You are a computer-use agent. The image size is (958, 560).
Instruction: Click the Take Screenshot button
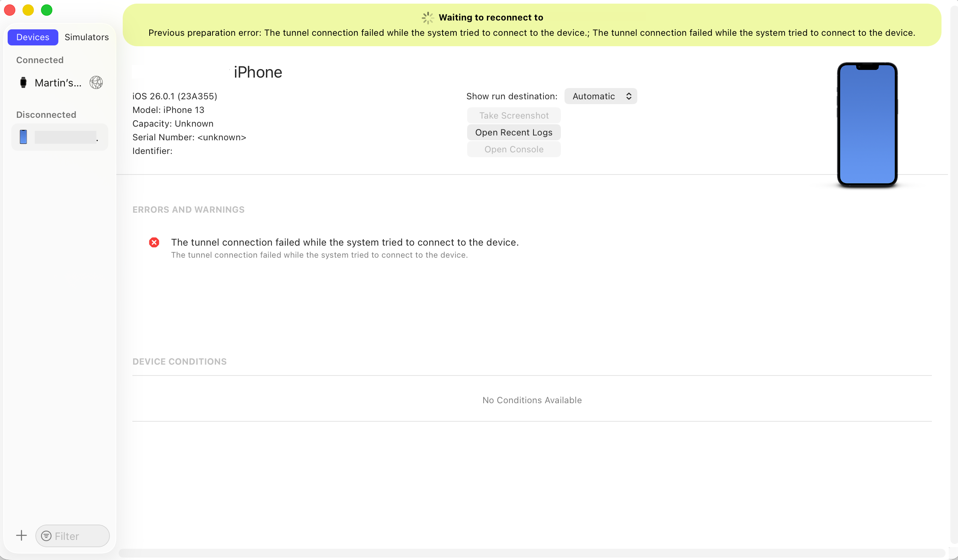(x=514, y=115)
